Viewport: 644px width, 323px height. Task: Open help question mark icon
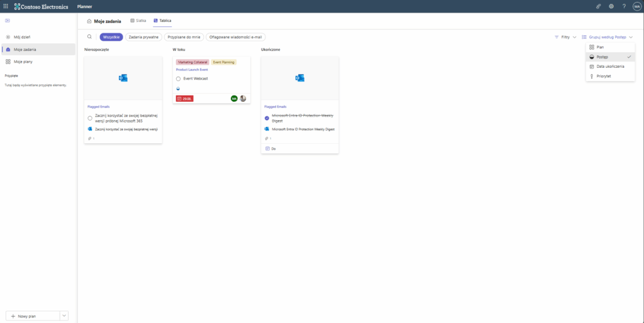tap(623, 6)
